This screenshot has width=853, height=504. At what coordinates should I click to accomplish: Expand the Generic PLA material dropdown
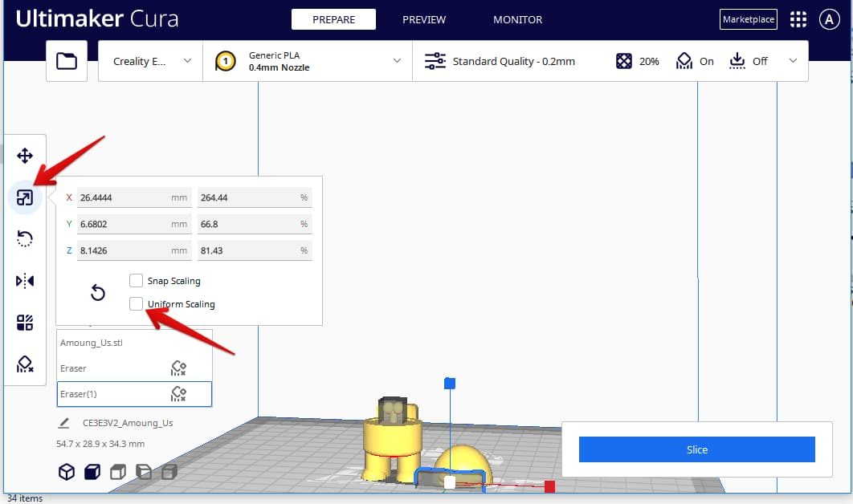point(308,61)
